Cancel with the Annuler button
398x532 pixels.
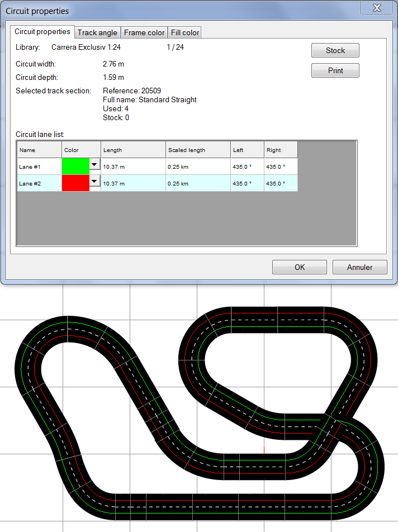click(359, 267)
